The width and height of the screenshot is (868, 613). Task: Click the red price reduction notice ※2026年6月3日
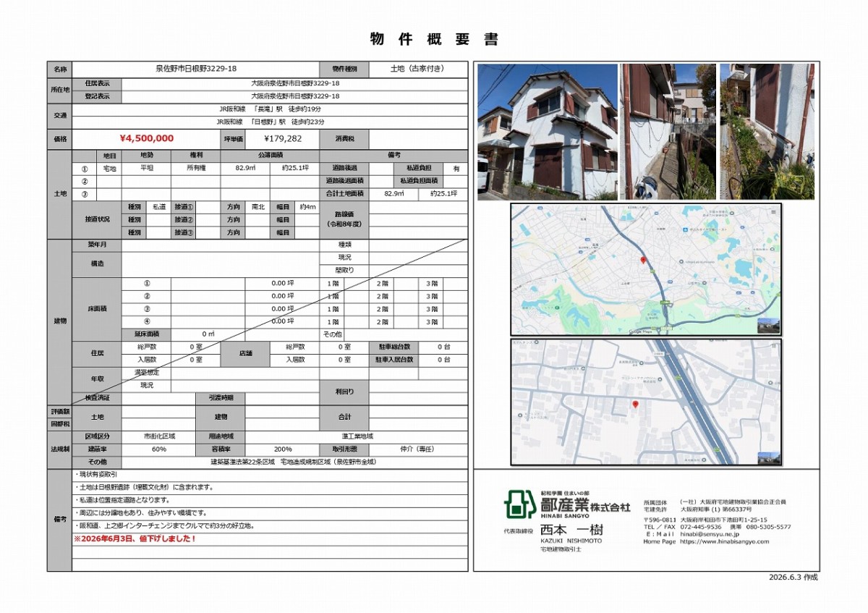(x=135, y=539)
